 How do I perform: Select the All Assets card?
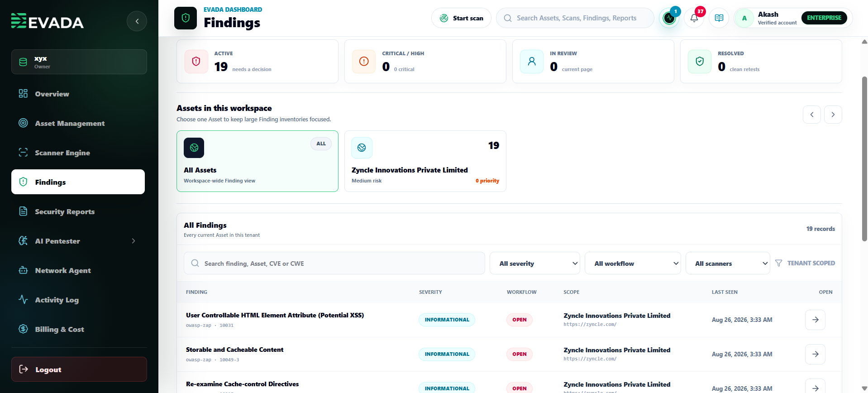coord(258,161)
